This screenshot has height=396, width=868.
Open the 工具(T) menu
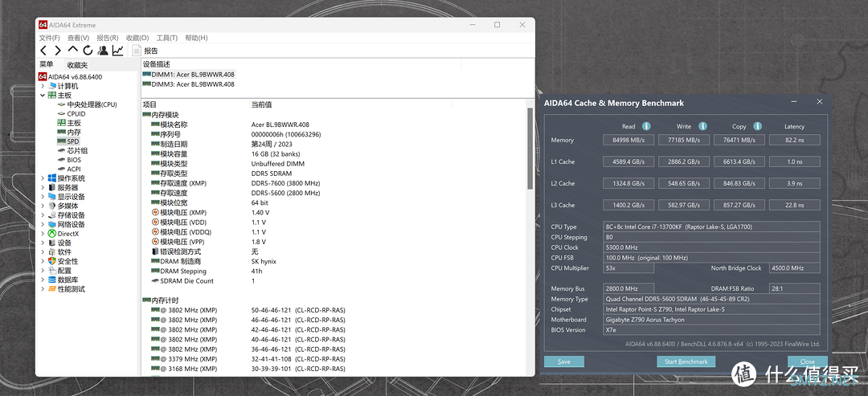[x=166, y=38]
